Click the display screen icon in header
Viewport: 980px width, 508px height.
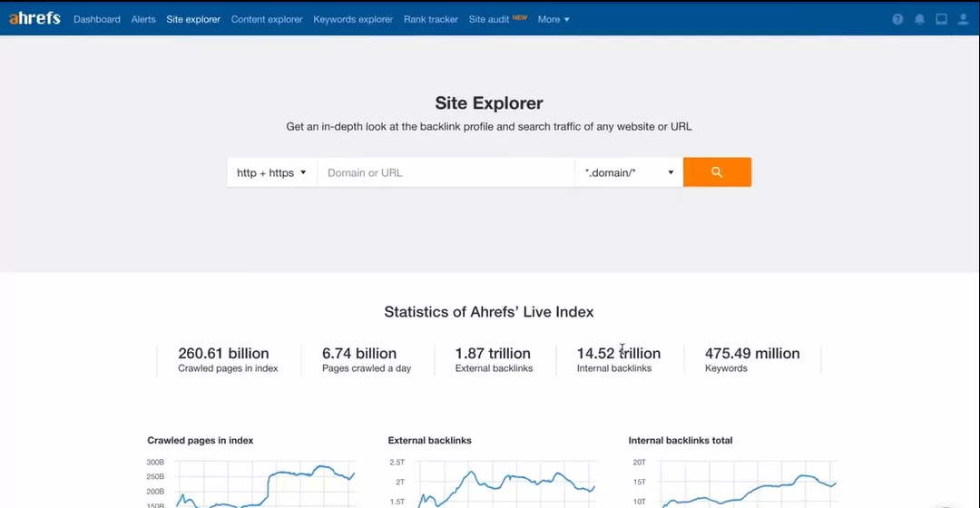[942, 19]
